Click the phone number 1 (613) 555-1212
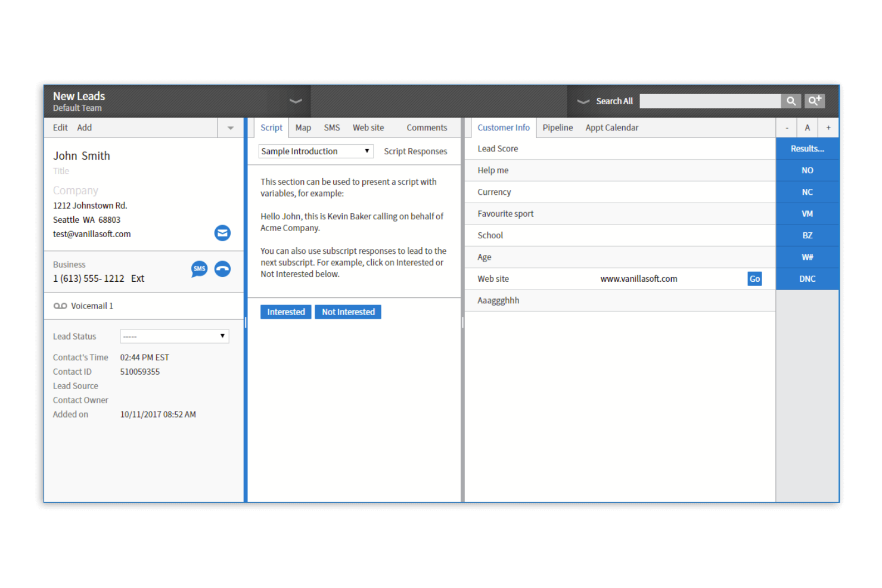 [89, 279]
